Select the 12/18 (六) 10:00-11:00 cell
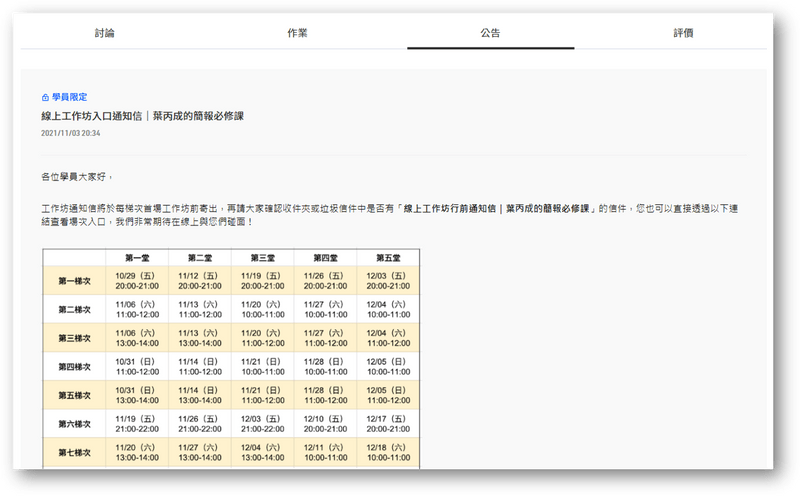Viewport: 800px width, 496px height. [388, 452]
